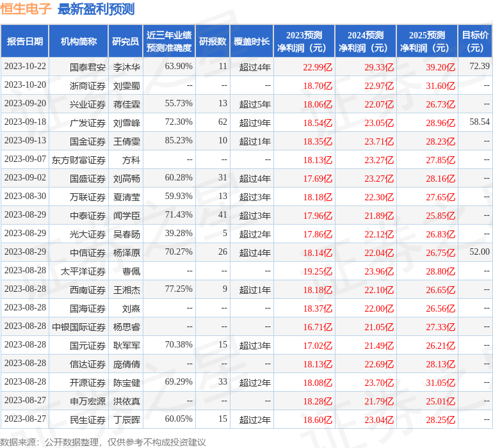
Task: Select researcher 庞倩倩
Action: [x=127, y=364]
